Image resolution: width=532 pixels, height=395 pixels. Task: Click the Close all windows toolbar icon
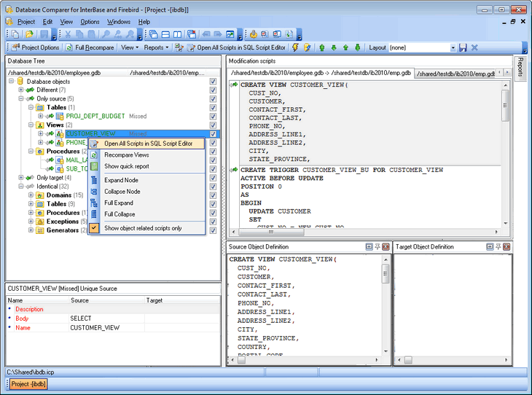click(x=192, y=34)
